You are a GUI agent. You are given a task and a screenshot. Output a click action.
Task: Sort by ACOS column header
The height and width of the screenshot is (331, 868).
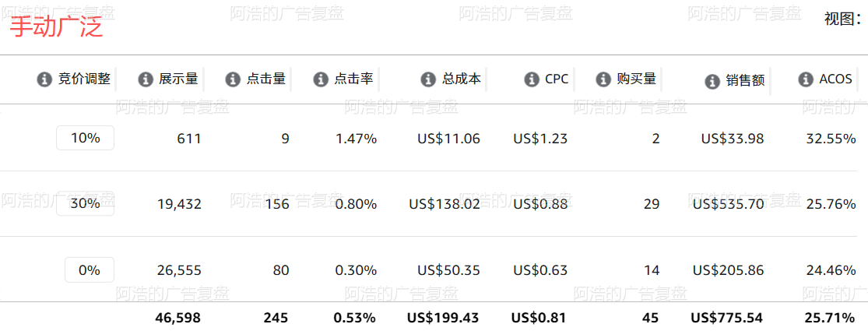coord(835,79)
